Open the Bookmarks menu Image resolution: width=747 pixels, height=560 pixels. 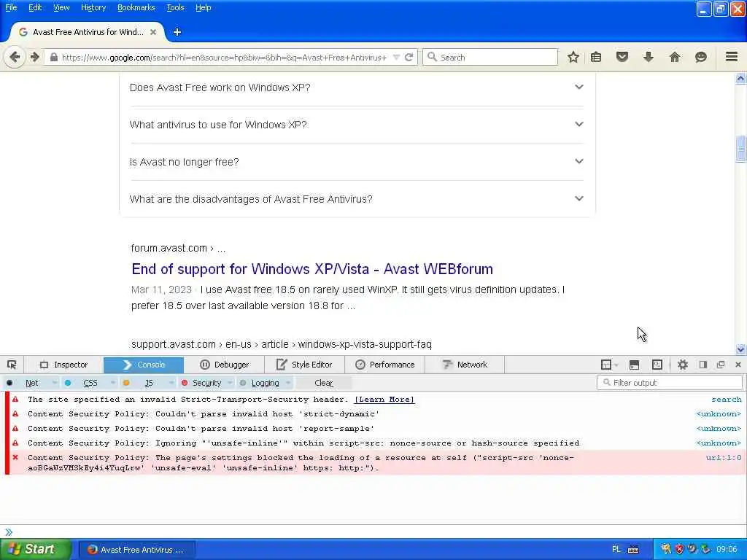(x=136, y=7)
